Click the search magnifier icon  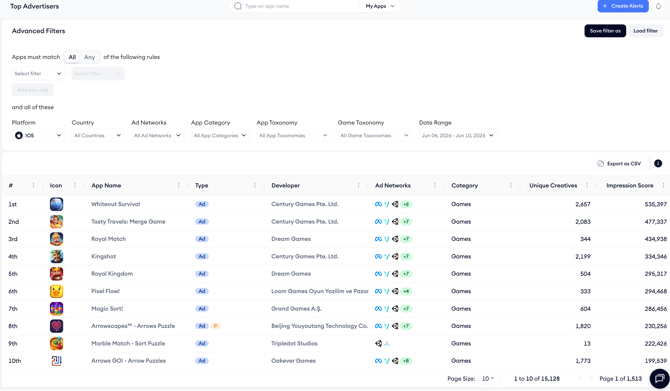[238, 6]
